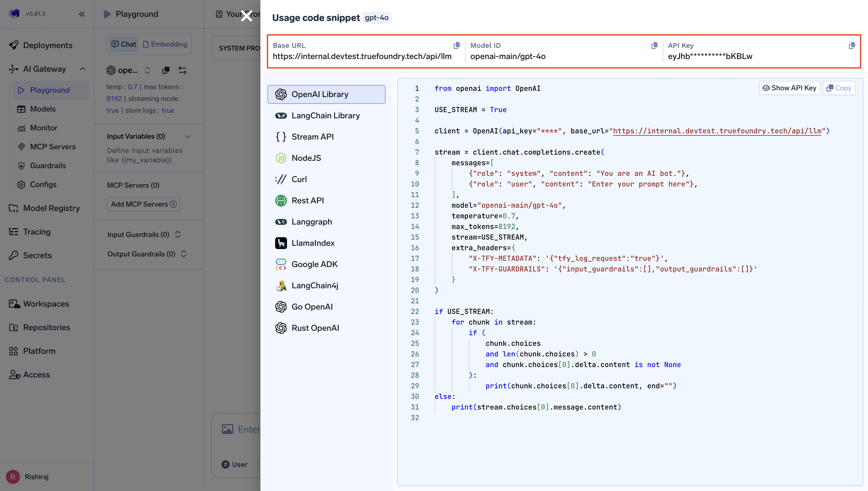Collapse the AI Gateway section
This screenshot has height=491, width=868.
point(83,68)
